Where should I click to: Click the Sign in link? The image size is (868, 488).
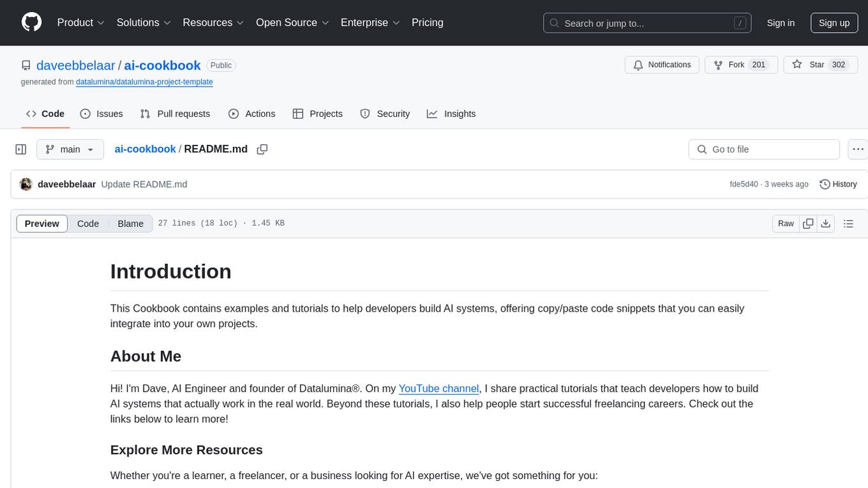click(x=781, y=23)
